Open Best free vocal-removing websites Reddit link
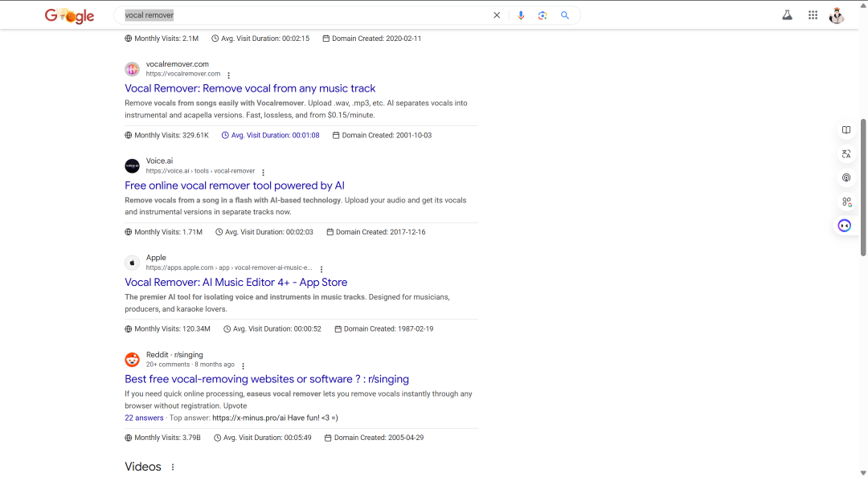 tap(266, 379)
